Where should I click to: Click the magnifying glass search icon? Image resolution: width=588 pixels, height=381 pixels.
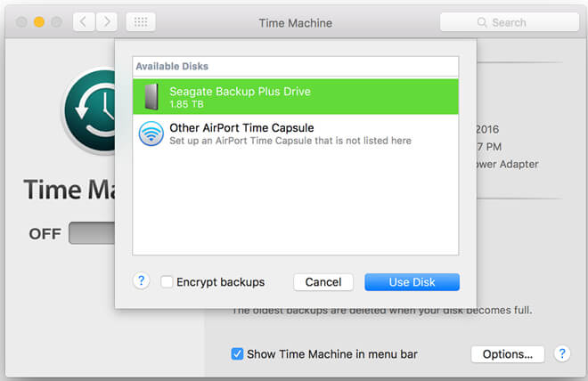[x=482, y=22]
